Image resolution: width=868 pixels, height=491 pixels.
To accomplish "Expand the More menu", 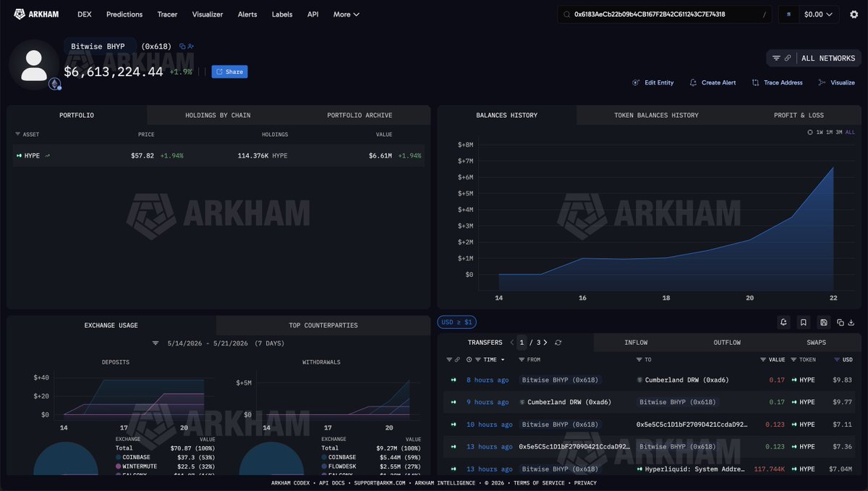I will click(x=346, y=14).
